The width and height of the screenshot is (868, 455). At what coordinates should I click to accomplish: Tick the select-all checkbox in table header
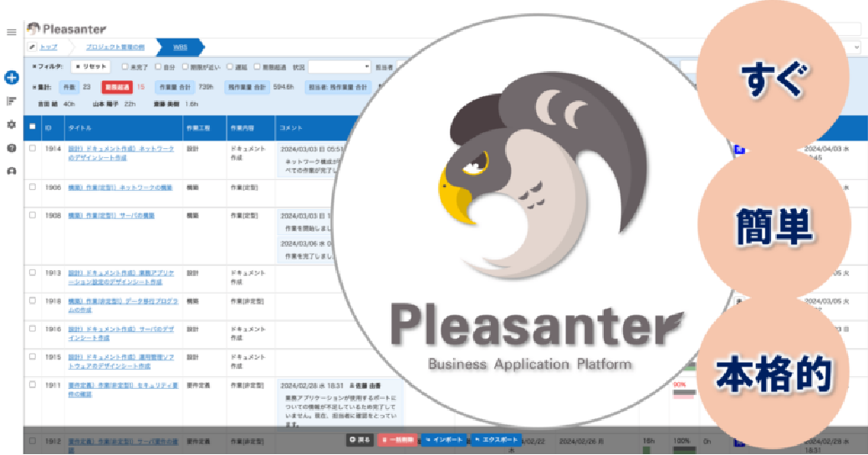tap(32, 127)
